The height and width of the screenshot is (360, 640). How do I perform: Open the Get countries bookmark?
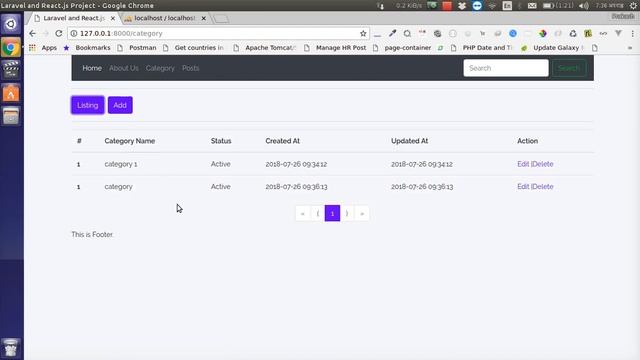pos(193,48)
